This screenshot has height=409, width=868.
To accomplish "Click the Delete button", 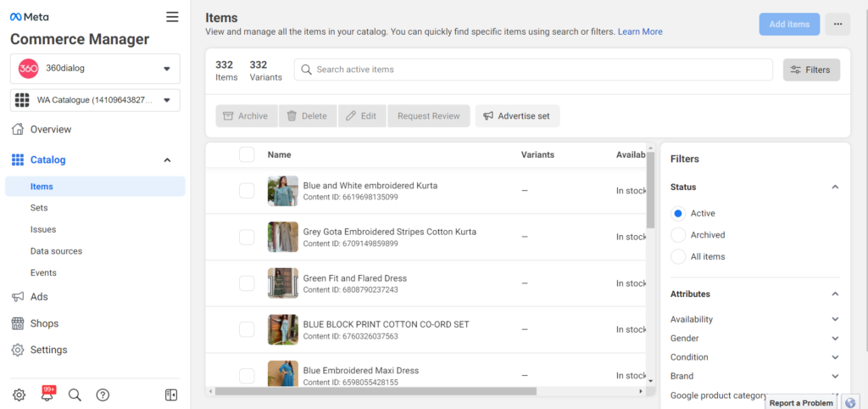I will [308, 116].
